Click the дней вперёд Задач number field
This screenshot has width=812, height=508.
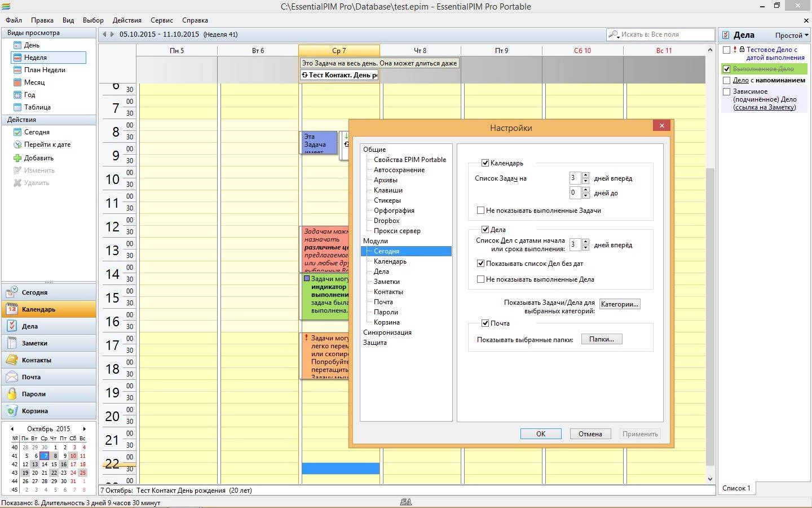click(575, 178)
